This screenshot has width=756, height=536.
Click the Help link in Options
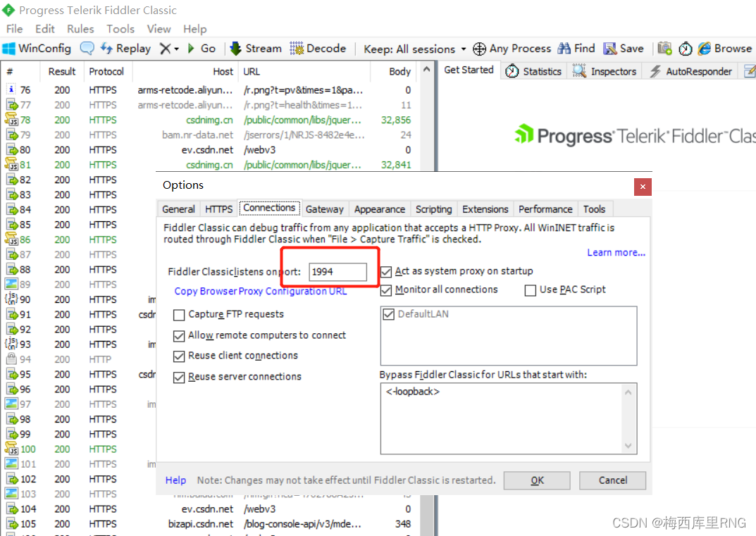(175, 480)
